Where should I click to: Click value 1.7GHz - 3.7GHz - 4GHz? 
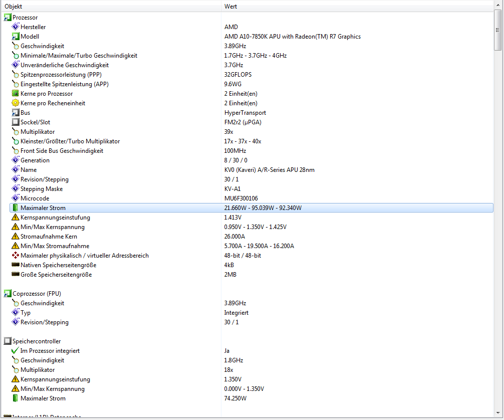click(256, 56)
